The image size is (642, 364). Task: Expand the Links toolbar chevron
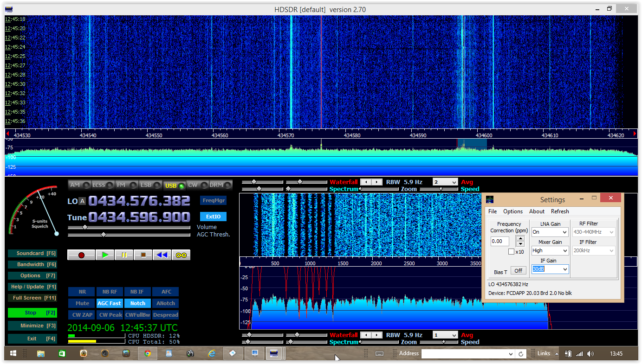pos(556,353)
